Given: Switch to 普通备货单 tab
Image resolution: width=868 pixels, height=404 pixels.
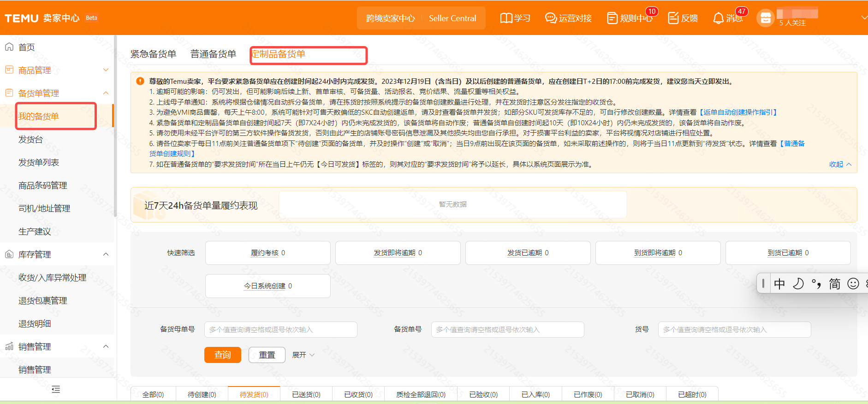Looking at the screenshot, I should (x=213, y=54).
